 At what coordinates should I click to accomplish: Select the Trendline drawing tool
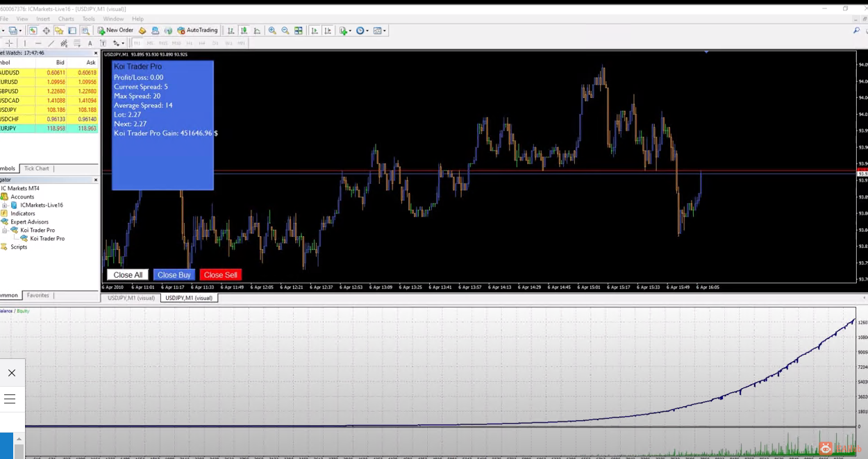click(x=51, y=43)
